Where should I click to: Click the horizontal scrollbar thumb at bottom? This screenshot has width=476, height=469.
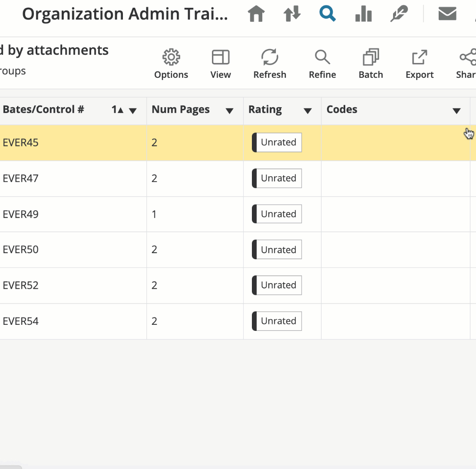(10, 467)
